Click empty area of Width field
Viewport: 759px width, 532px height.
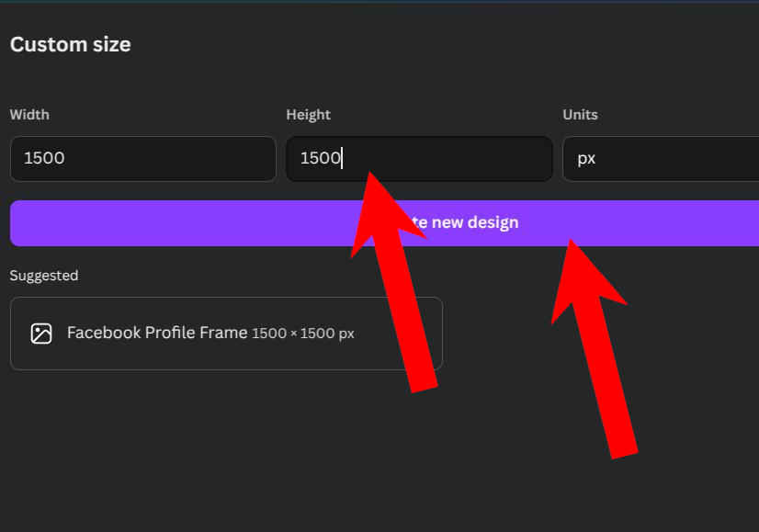pyautogui.click(x=169, y=159)
